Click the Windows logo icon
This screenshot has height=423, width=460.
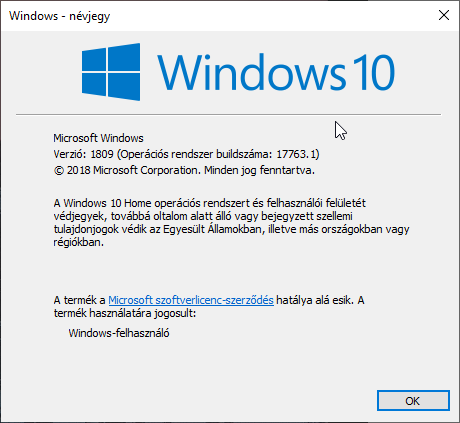111,72
